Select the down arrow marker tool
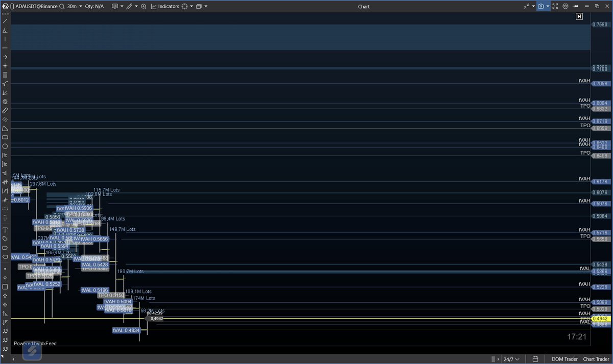 point(5,304)
